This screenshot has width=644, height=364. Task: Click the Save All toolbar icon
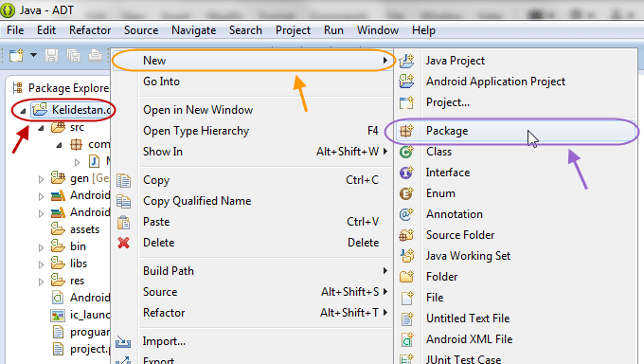pyautogui.click(x=73, y=56)
